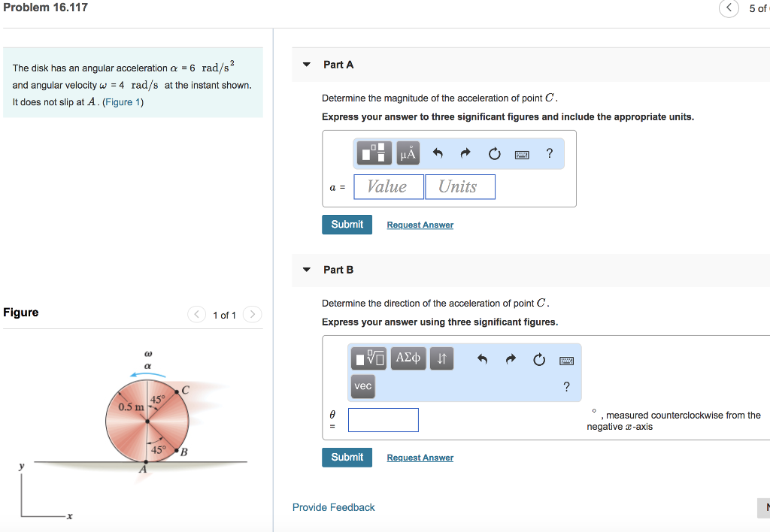Click the undo arrow in Part A toolbar
This screenshot has height=532, width=770.
coord(438,153)
